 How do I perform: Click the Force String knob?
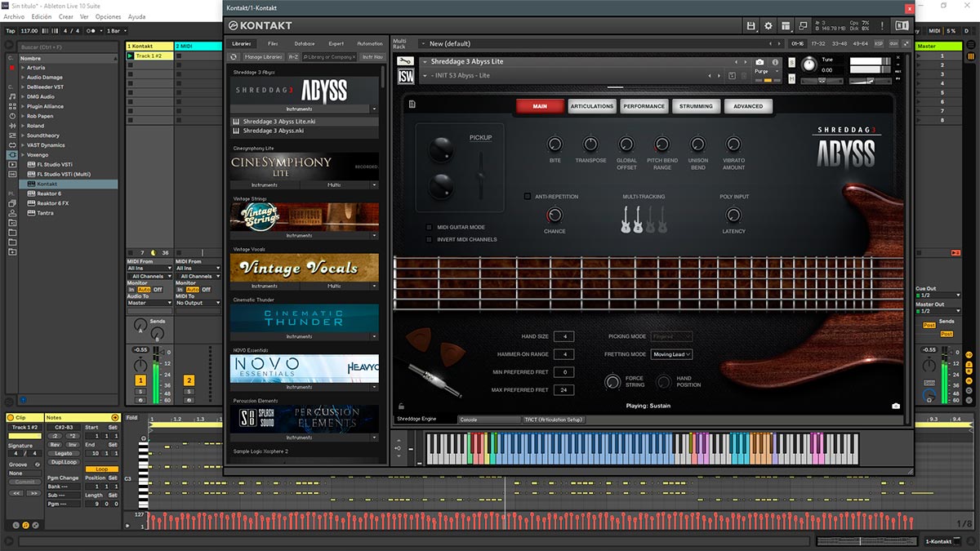pos(612,381)
